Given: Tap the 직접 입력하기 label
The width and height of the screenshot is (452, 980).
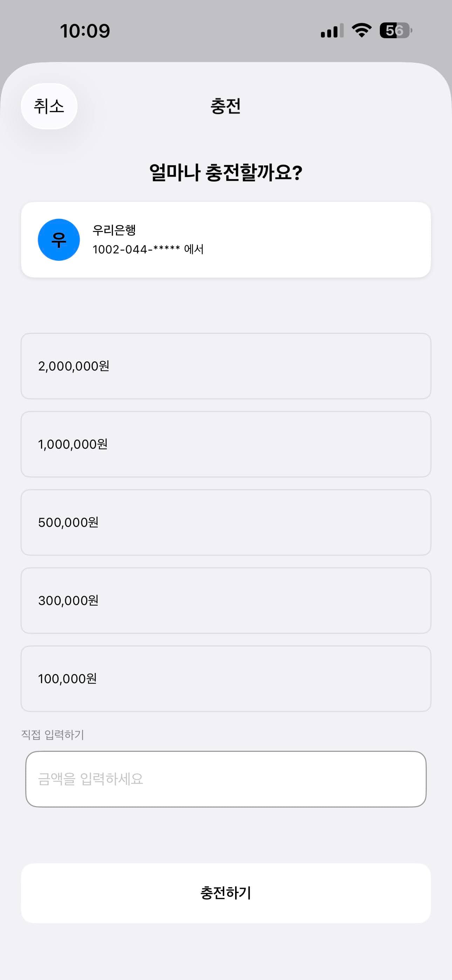Looking at the screenshot, I should click(53, 735).
